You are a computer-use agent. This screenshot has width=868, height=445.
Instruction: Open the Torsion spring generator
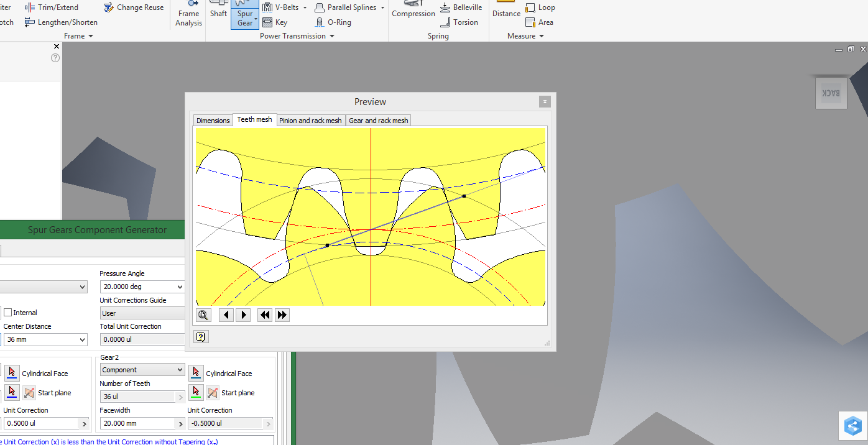click(460, 22)
